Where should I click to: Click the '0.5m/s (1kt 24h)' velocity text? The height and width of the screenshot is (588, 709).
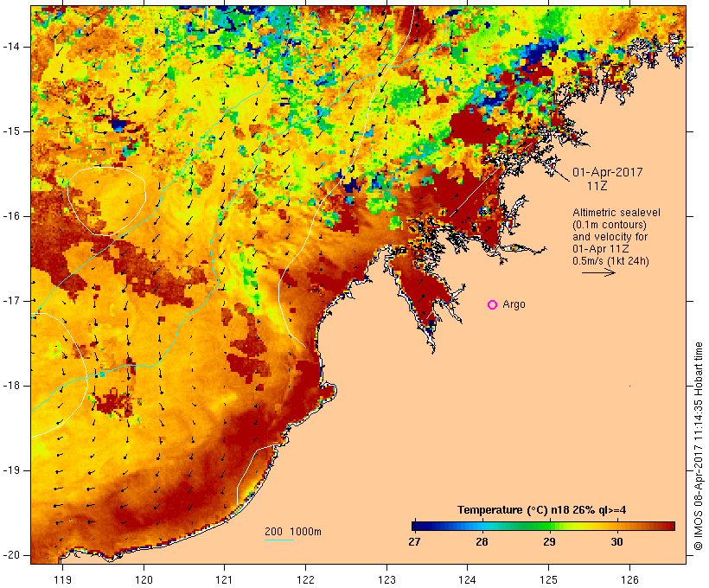(610, 261)
